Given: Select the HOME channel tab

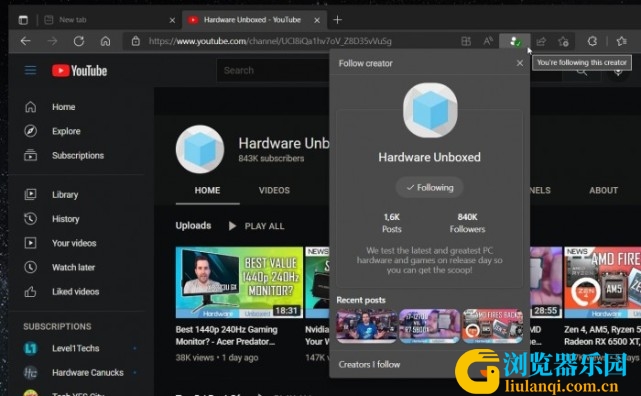Looking at the screenshot, I should point(207,190).
